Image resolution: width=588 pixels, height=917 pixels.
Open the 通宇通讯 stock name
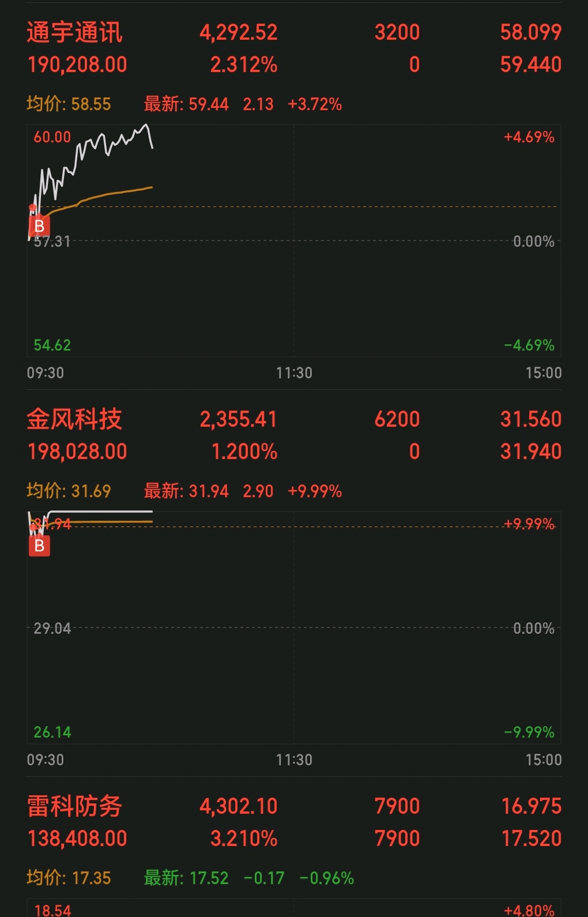click(x=74, y=32)
